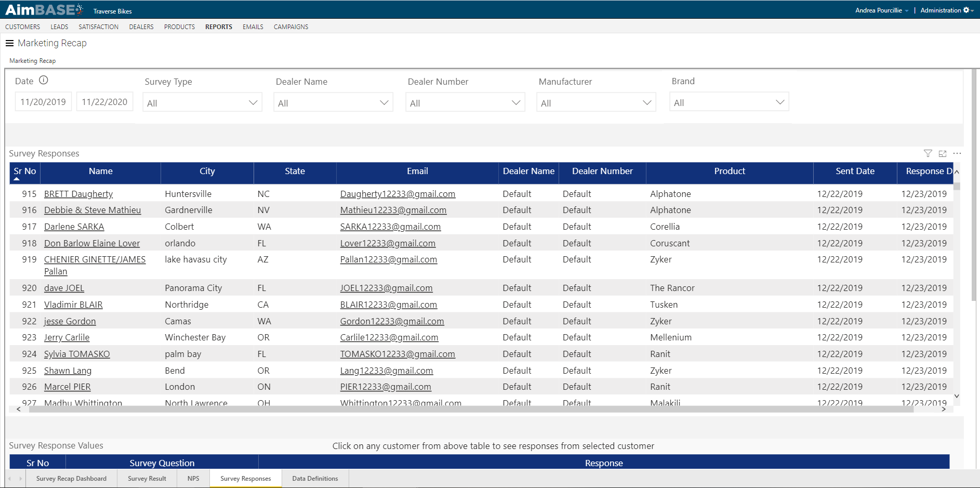Click the info icon beside Date
980x488 pixels.
(x=44, y=80)
